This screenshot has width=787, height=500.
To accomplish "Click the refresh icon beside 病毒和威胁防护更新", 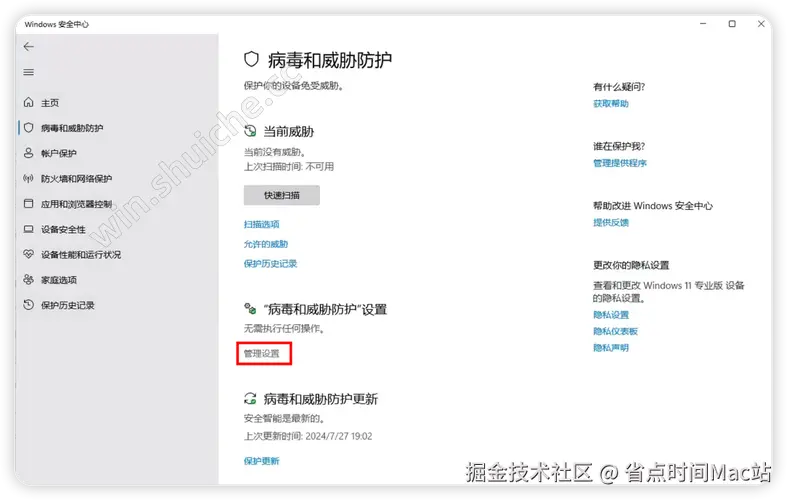I will pos(250,399).
